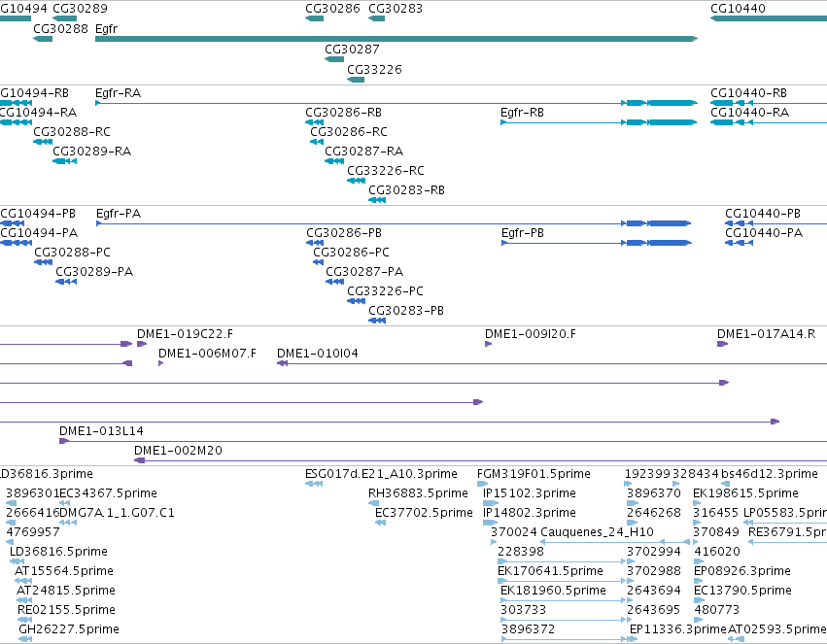Click the CG10440-RB transcript label
The height and width of the screenshot is (644, 827).
tap(748, 93)
